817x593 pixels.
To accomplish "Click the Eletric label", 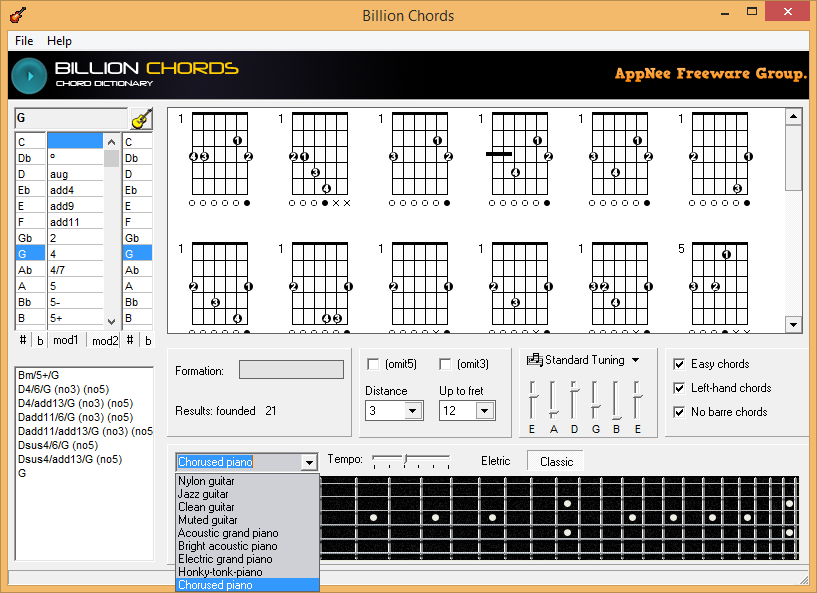I will click(496, 461).
